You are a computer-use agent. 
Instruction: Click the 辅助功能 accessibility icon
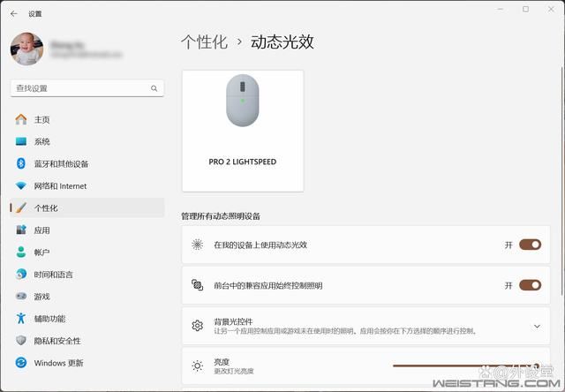tap(21, 318)
